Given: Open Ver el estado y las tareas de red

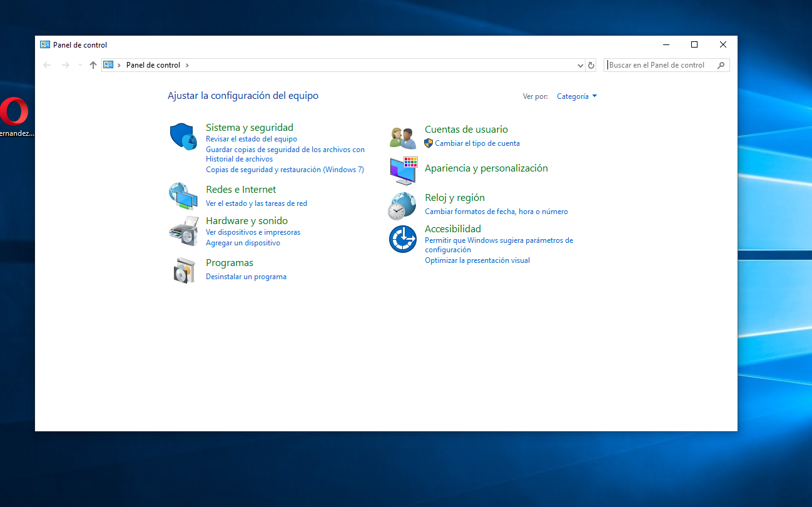Looking at the screenshot, I should (x=256, y=203).
